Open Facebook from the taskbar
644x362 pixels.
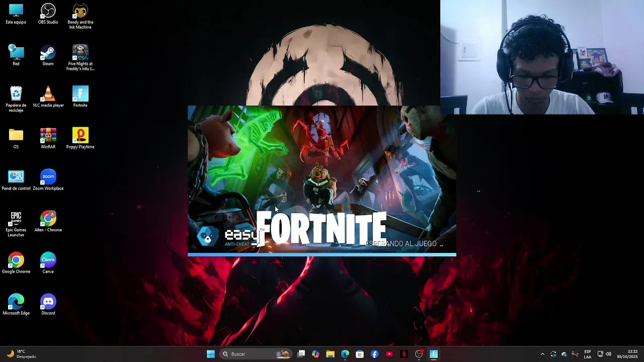(x=374, y=354)
